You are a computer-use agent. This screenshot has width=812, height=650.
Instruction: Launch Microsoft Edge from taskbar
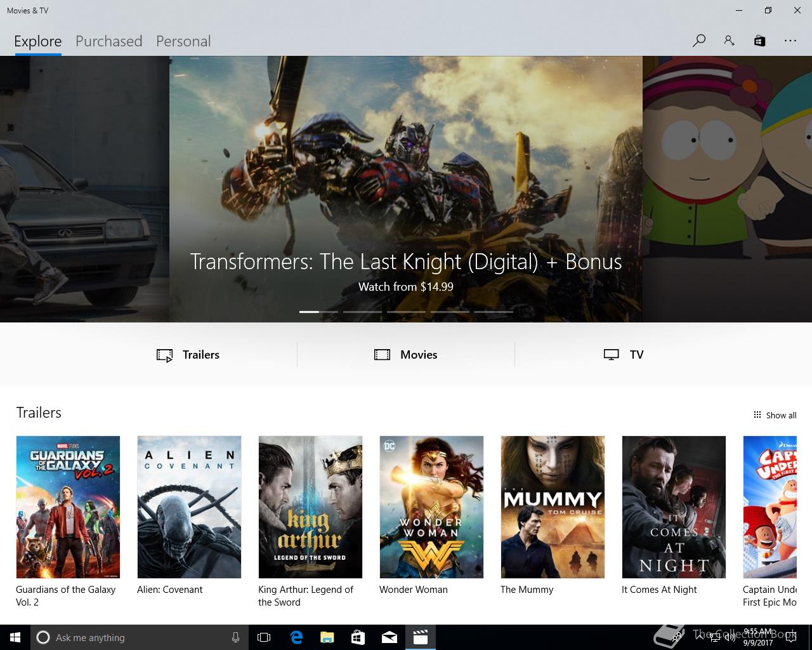pyautogui.click(x=296, y=637)
